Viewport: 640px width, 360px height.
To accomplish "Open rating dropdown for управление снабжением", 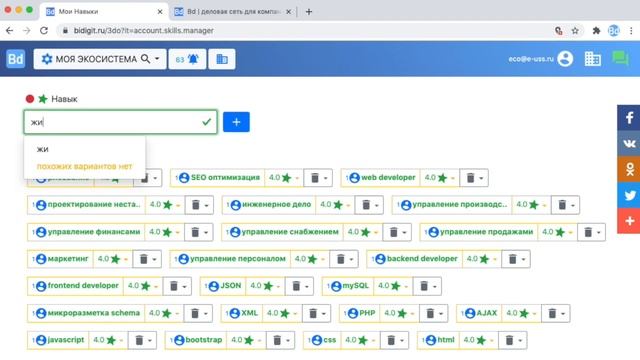I will [363, 232].
